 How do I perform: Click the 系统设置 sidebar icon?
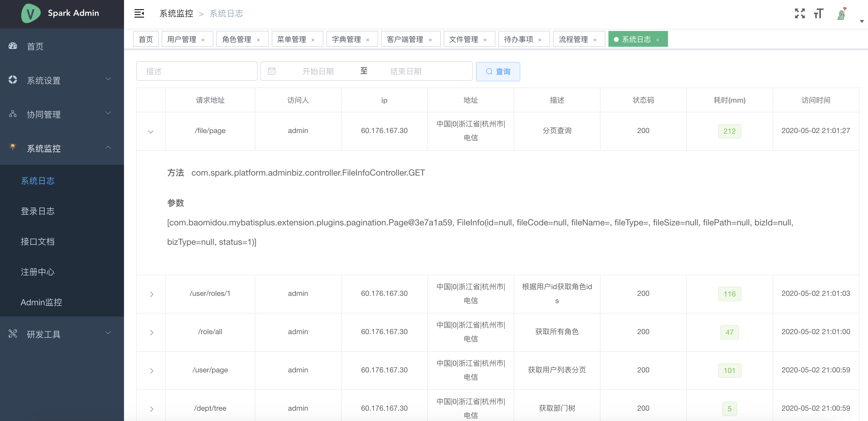click(13, 80)
